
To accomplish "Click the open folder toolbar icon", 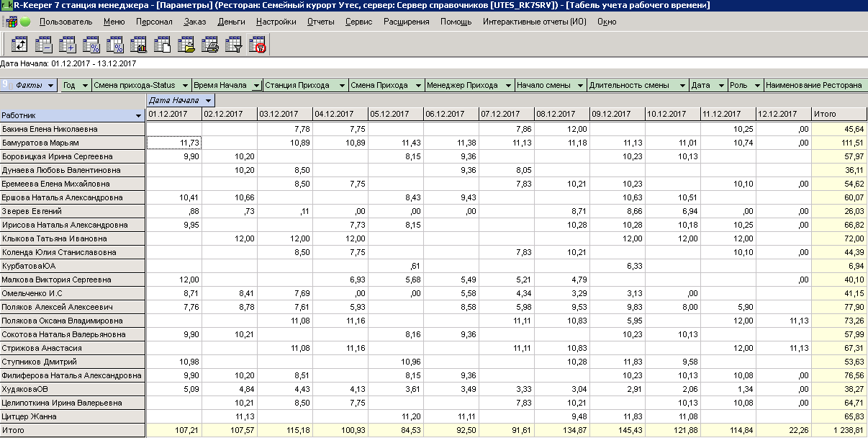I will (186, 45).
